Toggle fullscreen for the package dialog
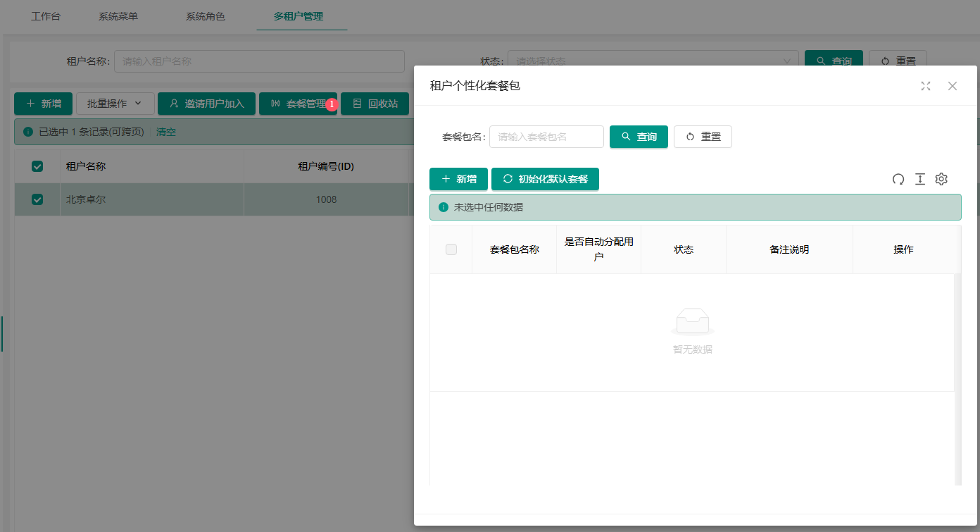 (926, 86)
